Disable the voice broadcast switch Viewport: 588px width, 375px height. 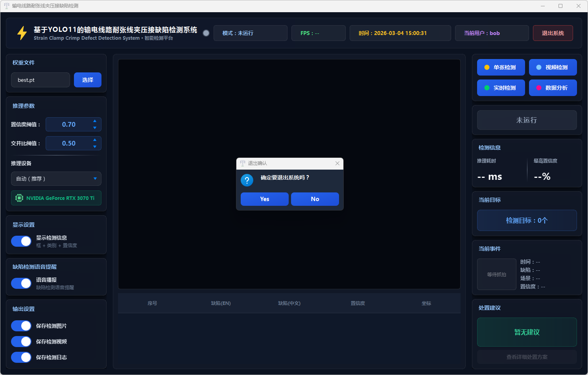coord(21,283)
